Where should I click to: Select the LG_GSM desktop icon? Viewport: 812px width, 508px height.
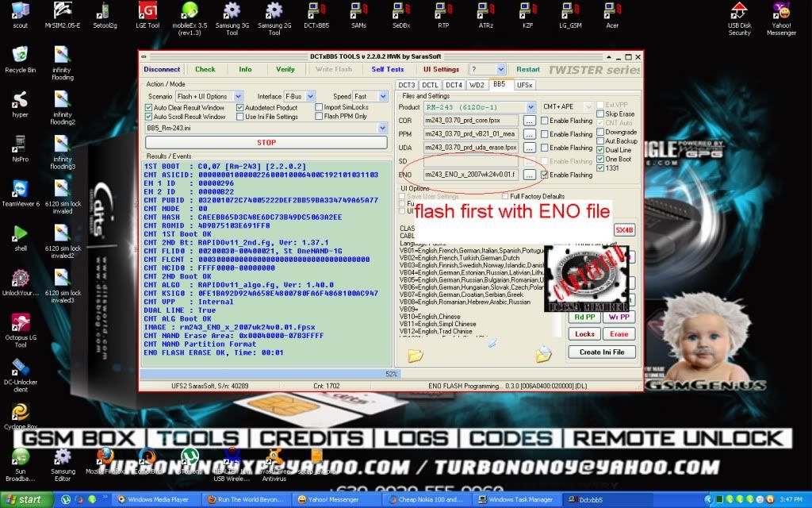point(570,14)
